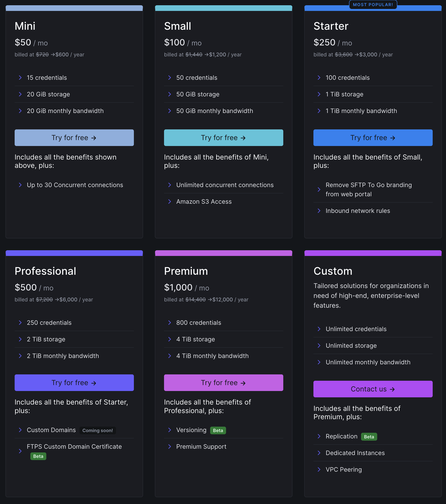Click the Coming soon badge by Custom Domains
Viewport: 446px width, 504px height.
point(98,431)
